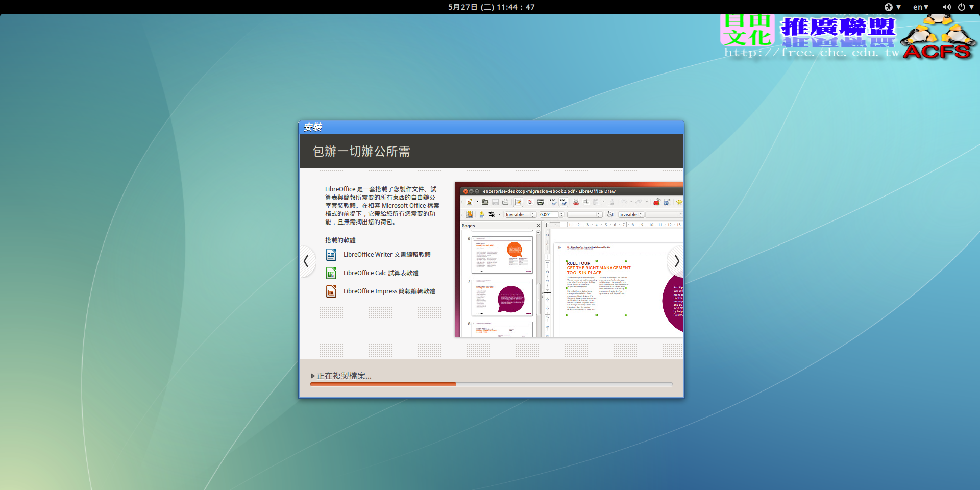The image size is (980, 490).
Task: Toggle the Edit File icon in Draw toolbar
Action: click(x=518, y=202)
